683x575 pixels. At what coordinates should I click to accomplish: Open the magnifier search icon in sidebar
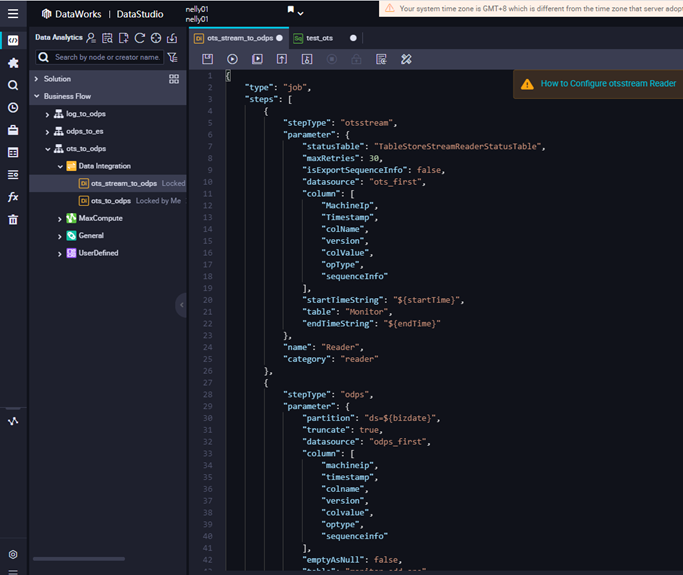point(13,85)
